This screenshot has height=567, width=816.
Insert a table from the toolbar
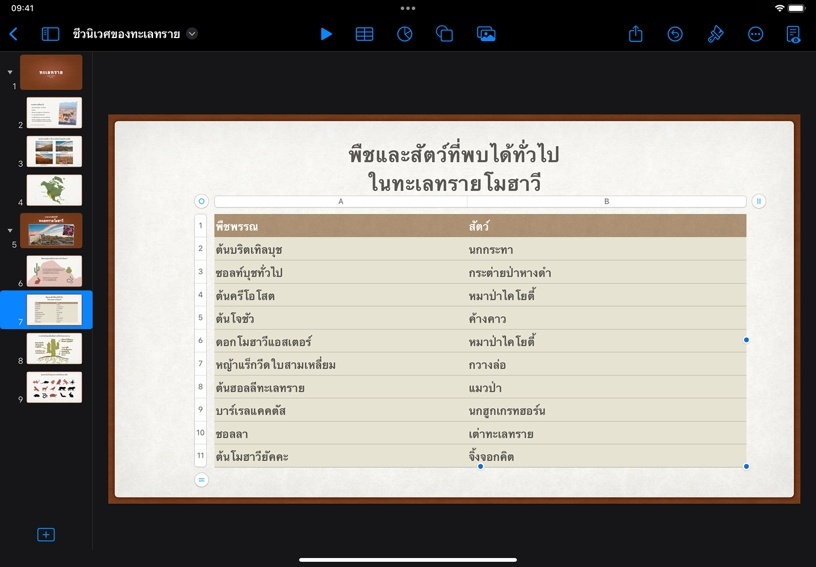365,34
